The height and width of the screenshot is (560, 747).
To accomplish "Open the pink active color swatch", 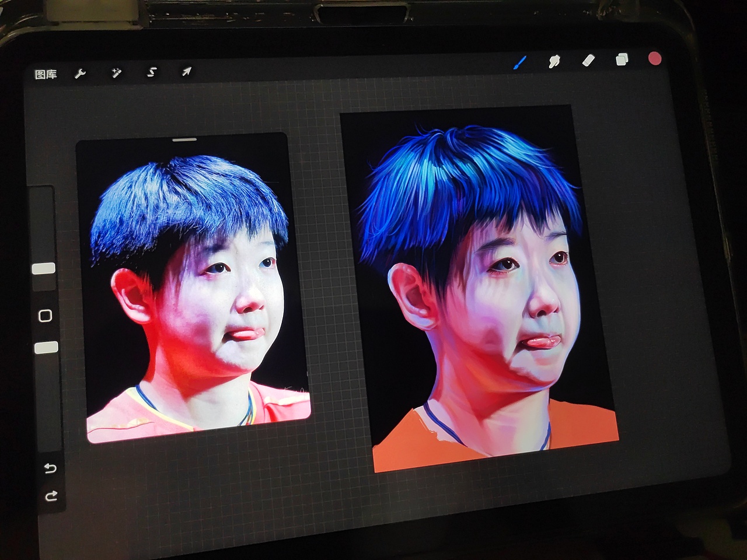I will (x=655, y=58).
